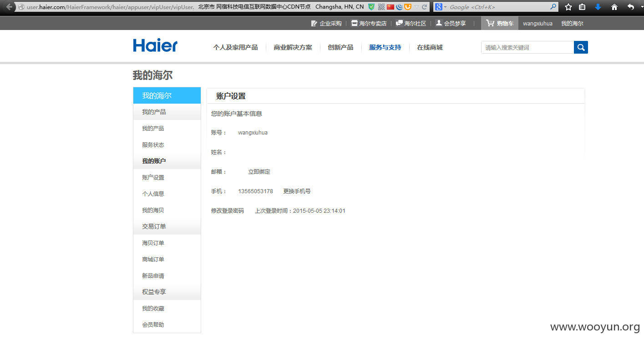Image resolution: width=644 pixels, height=340 pixels.
Task: Open the 服务与支持 navigation menu
Action: tap(385, 47)
